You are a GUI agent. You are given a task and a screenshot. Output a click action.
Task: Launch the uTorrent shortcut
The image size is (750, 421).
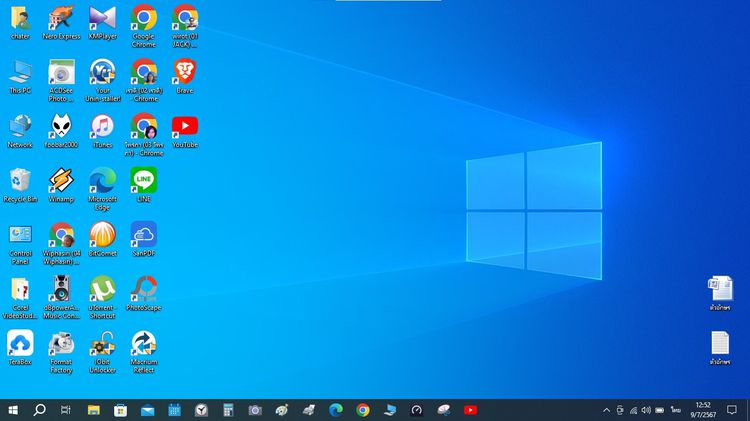(x=102, y=298)
